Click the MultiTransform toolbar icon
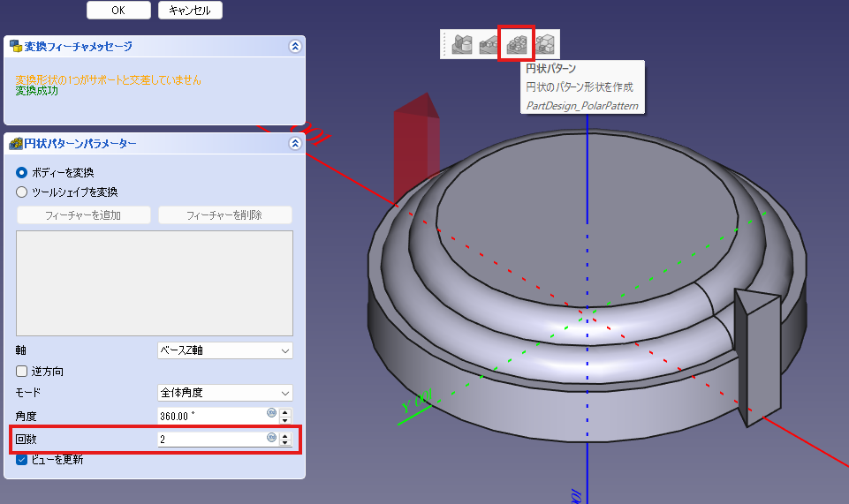The image size is (849, 504). [x=544, y=44]
